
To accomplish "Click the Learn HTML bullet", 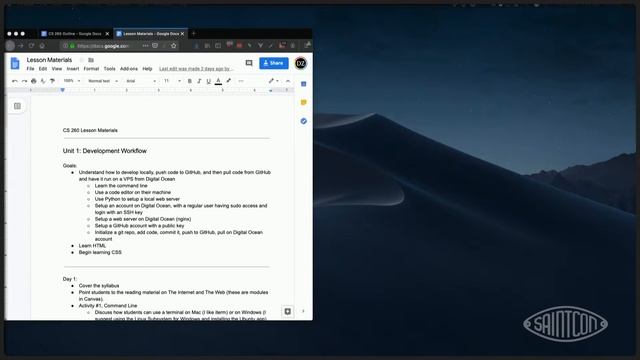I will pyautogui.click(x=92, y=246).
